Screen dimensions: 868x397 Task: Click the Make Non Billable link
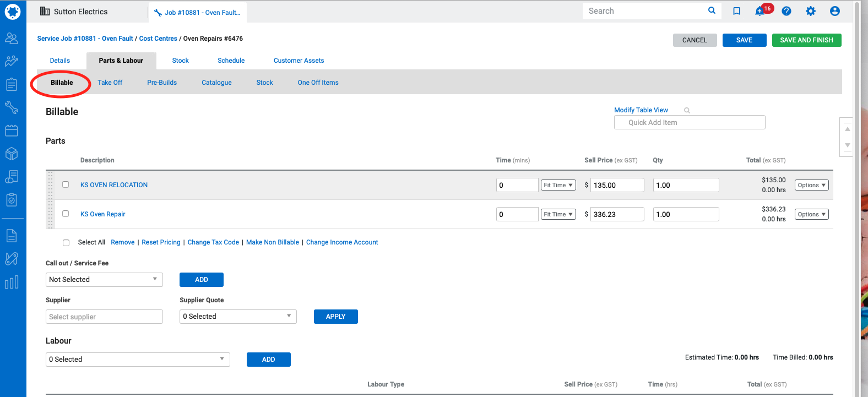tap(273, 242)
